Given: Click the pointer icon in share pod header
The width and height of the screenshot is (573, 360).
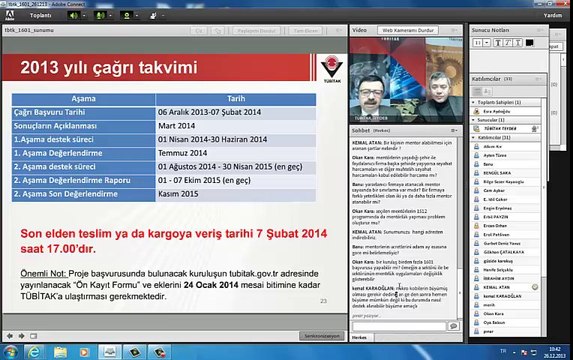Looking at the screenshot, I should click(x=218, y=31).
